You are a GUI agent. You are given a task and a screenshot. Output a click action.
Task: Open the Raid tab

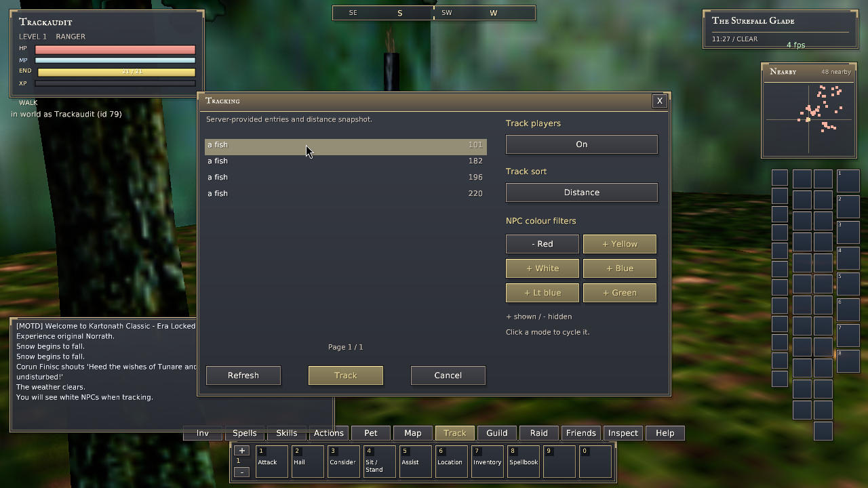539,433
